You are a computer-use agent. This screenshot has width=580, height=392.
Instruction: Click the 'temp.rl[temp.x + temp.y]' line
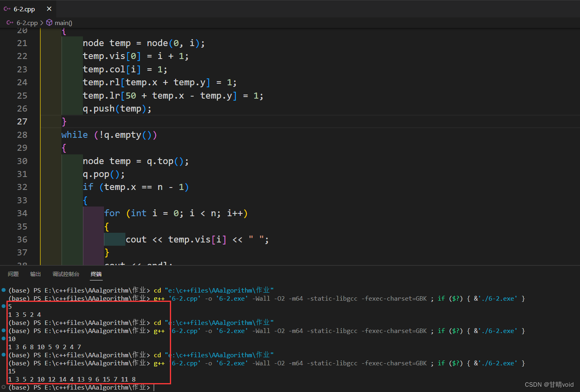[160, 82]
